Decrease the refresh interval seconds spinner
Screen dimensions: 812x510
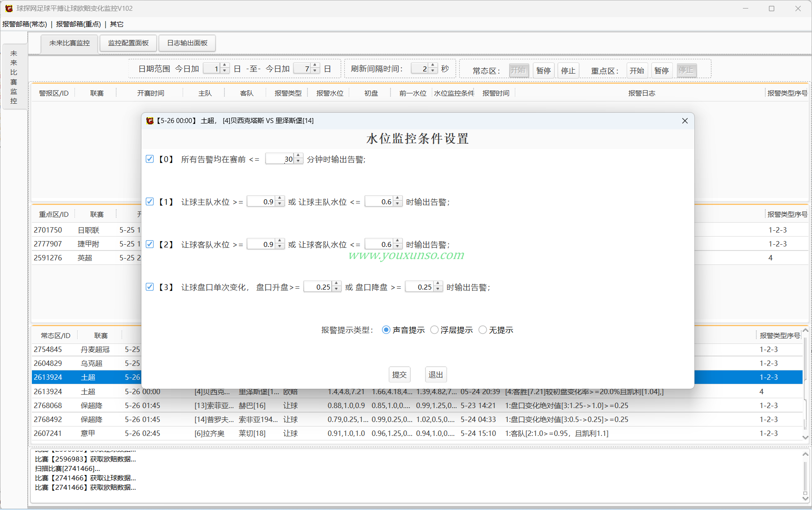(x=433, y=71)
